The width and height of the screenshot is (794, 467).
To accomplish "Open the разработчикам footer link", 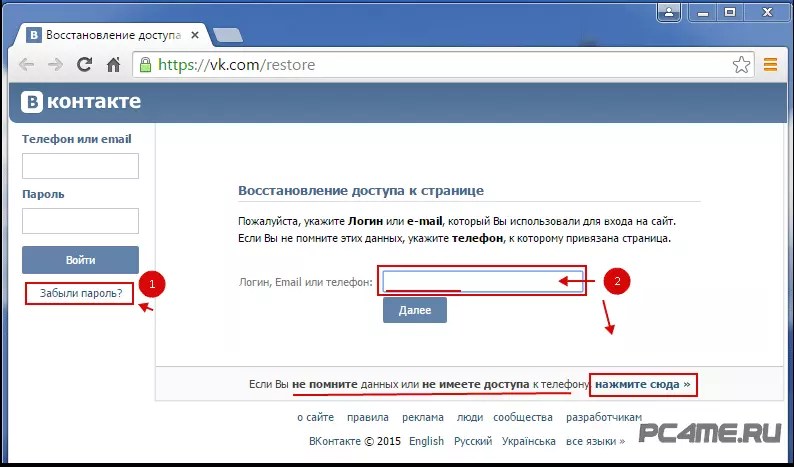I will (604, 417).
